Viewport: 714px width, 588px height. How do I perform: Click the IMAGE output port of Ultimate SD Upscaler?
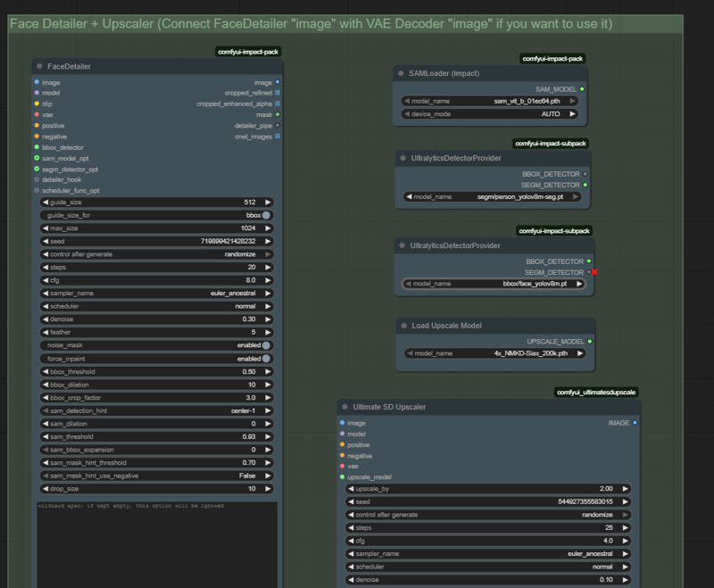[x=635, y=423]
